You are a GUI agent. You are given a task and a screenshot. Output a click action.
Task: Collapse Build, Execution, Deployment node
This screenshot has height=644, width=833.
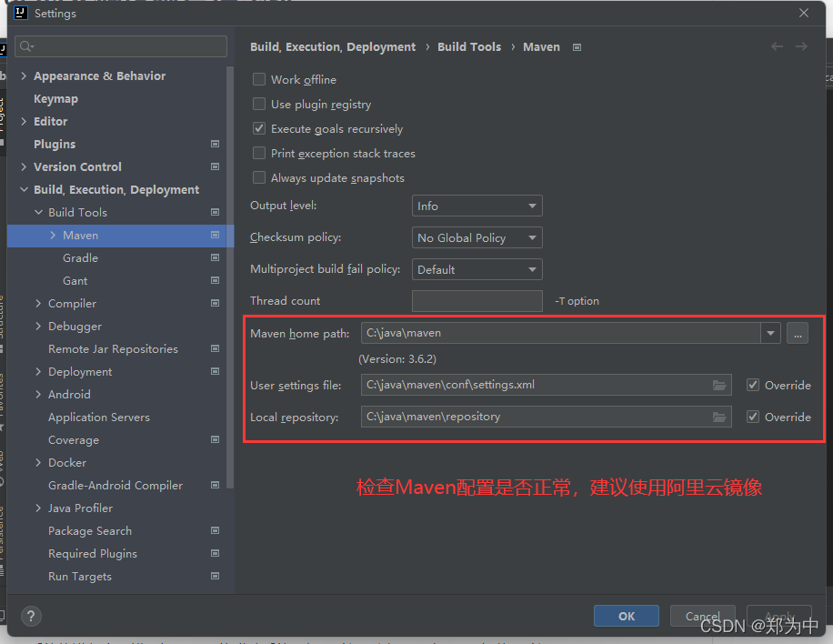click(x=24, y=190)
